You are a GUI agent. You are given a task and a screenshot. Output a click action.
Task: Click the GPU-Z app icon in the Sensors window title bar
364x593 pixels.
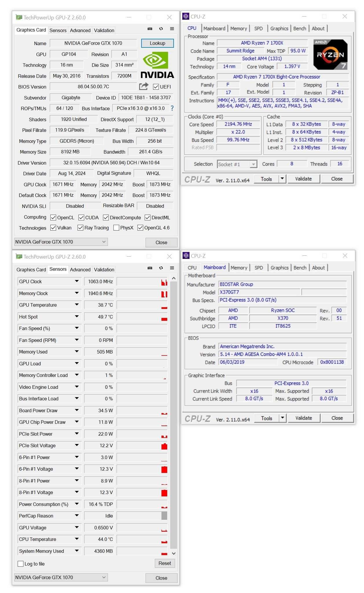(x=19, y=257)
